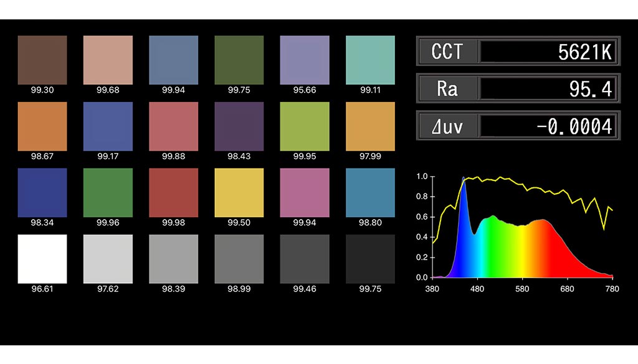Select the 99.17 score text
Image resolution: width=638 pixels, height=364 pixels.
pos(108,156)
